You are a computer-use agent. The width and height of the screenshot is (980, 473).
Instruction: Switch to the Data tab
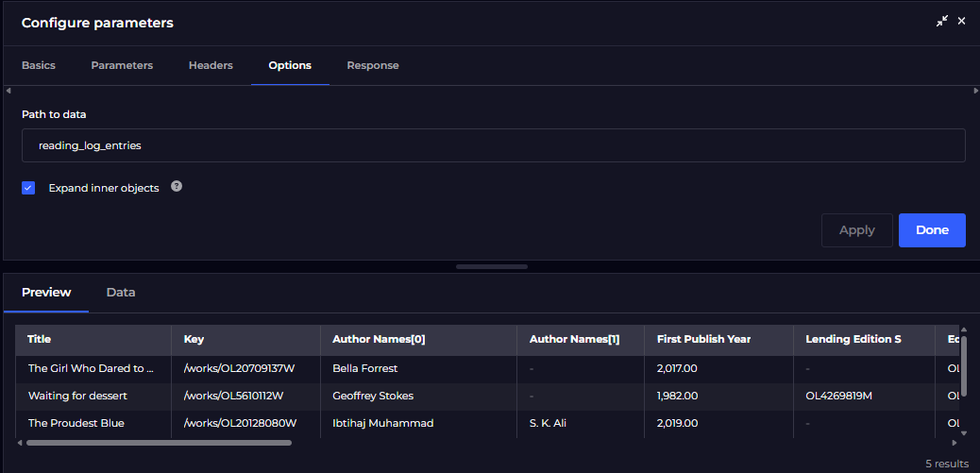121,293
